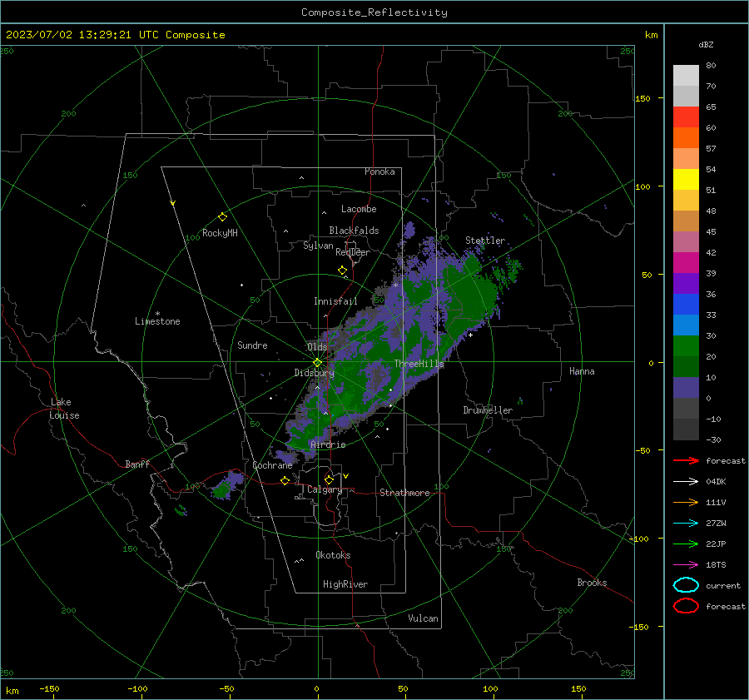Click the Stettler town label

(485, 241)
